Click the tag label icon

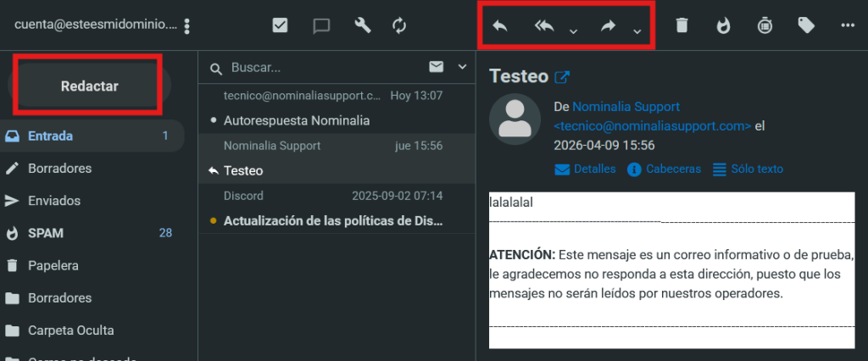806,25
